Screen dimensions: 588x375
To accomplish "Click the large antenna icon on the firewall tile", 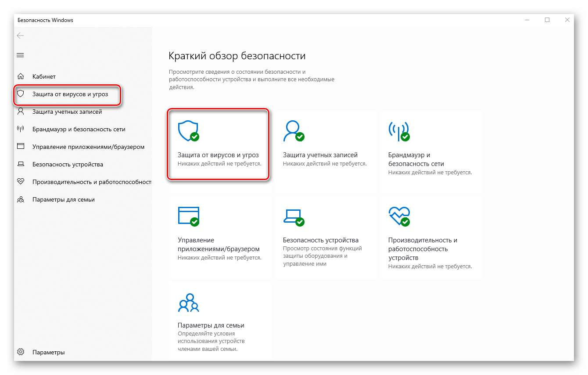I will pyautogui.click(x=398, y=131).
